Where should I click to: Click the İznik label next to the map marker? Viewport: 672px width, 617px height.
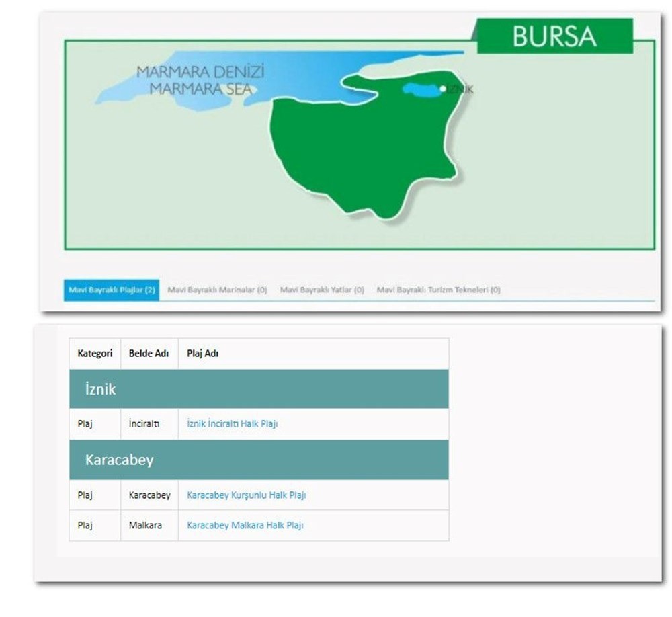click(460, 89)
